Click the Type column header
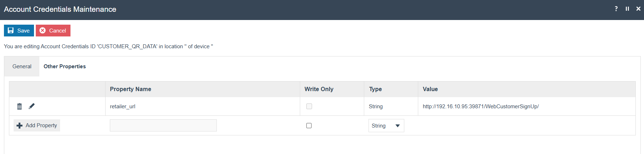Screen dimensions: 644x154 [x=375, y=89]
